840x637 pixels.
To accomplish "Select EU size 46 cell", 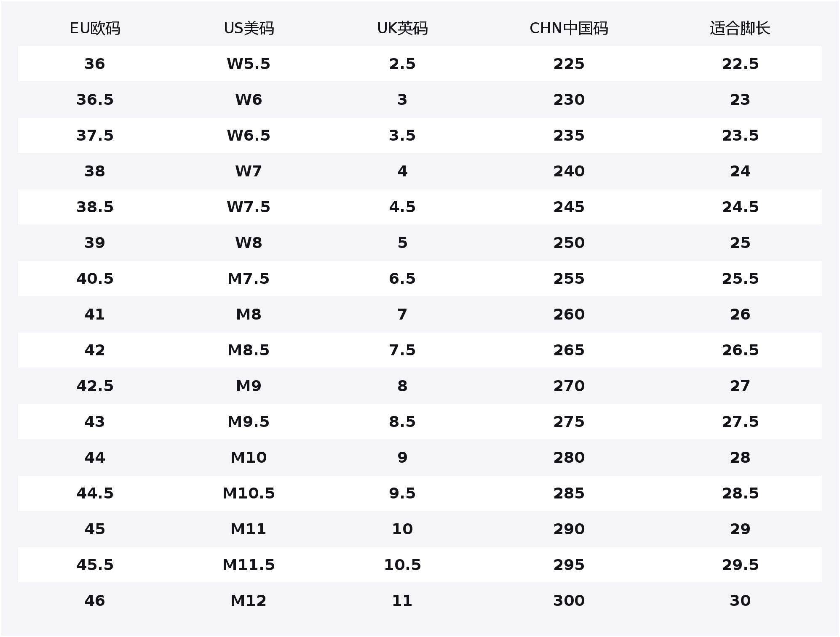I will click(95, 601).
